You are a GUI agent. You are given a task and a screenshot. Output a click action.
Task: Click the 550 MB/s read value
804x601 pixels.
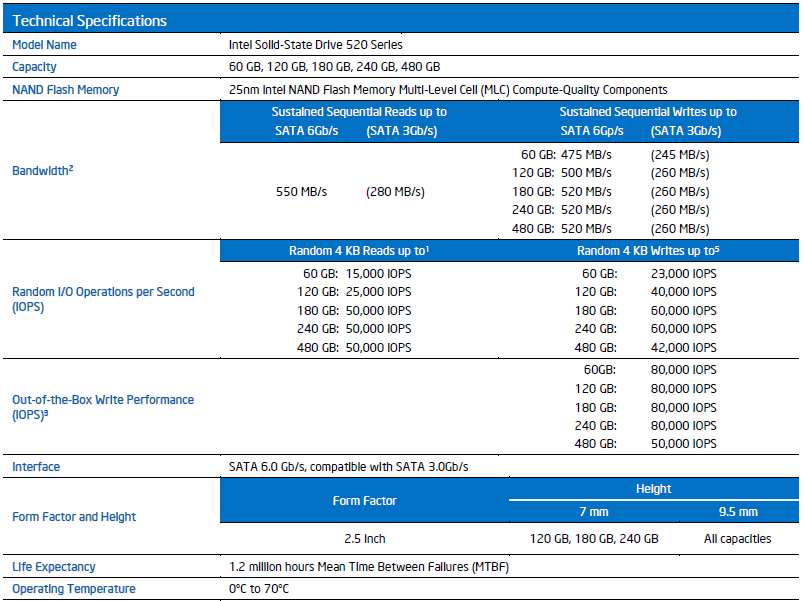click(301, 192)
